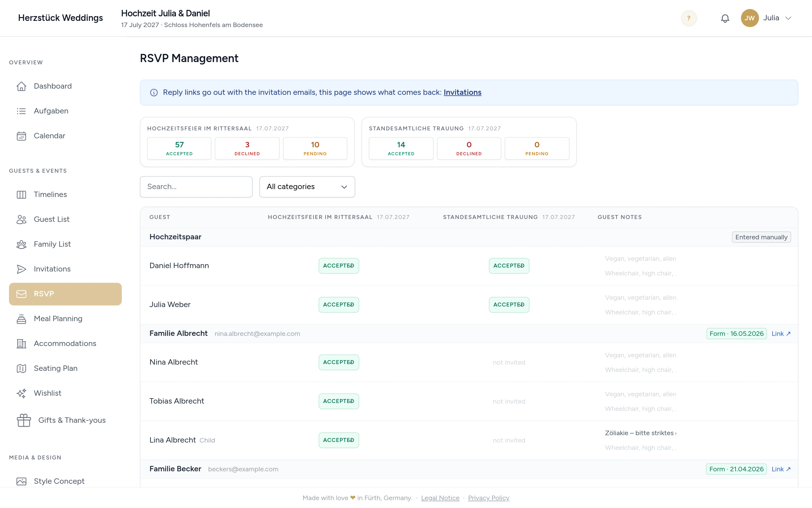Expand the Julia user menu chevron
Viewport: 812px width, 508px height.
(x=789, y=18)
